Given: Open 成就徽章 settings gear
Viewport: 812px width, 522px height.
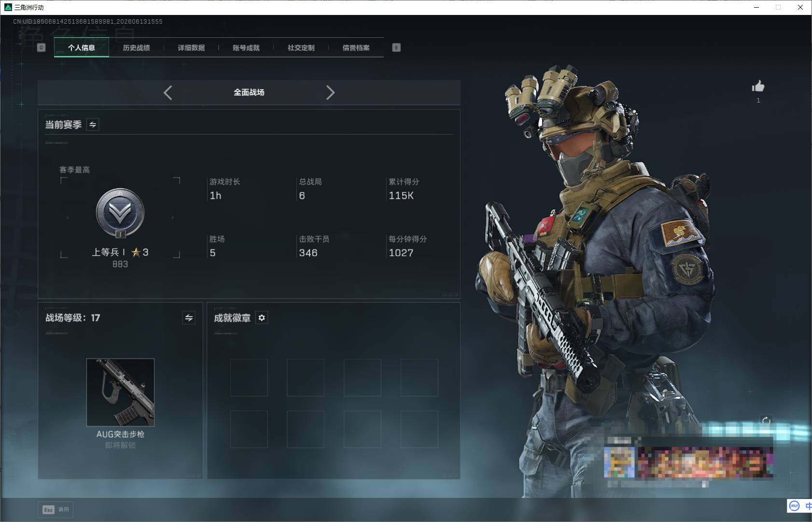Looking at the screenshot, I should pos(262,317).
